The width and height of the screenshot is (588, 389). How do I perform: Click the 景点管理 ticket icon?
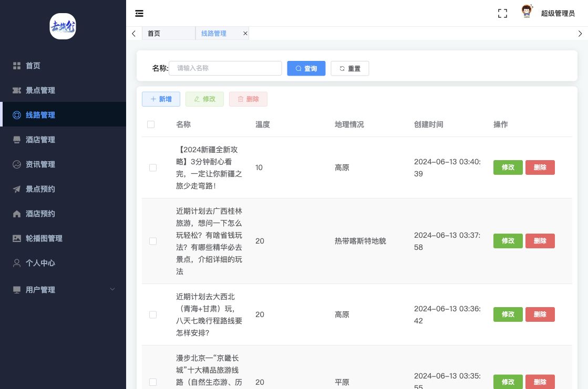(17, 90)
